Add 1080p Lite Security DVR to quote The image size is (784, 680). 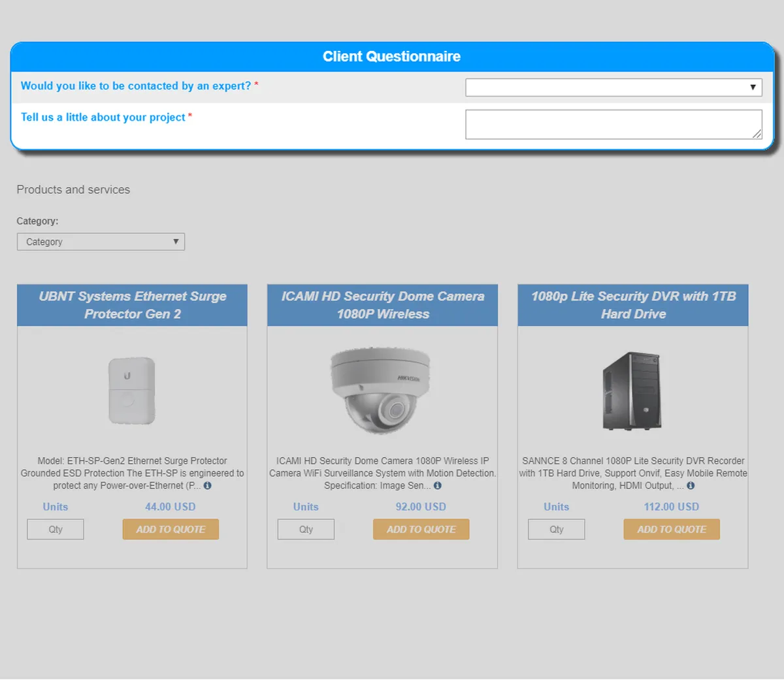(672, 529)
